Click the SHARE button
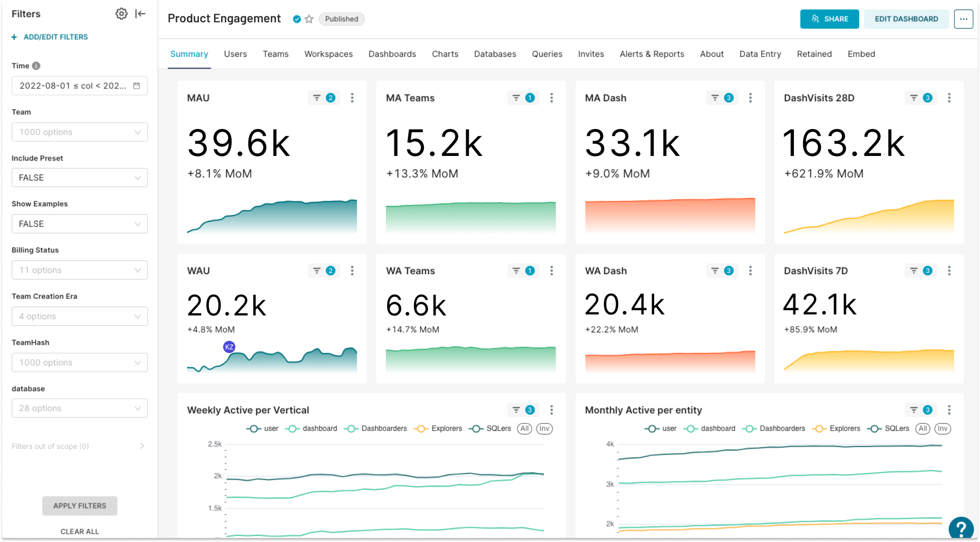This screenshot has height=542, width=980. (830, 19)
